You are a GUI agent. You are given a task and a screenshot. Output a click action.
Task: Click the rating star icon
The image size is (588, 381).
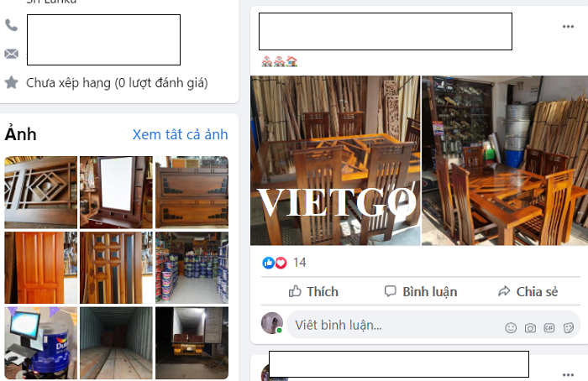11,82
